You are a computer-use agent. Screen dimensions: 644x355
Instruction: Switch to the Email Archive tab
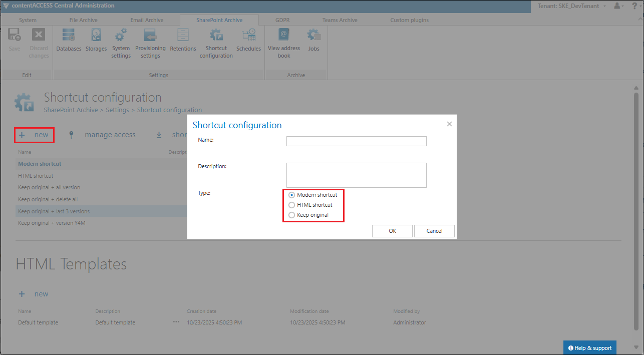pos(147,20)
